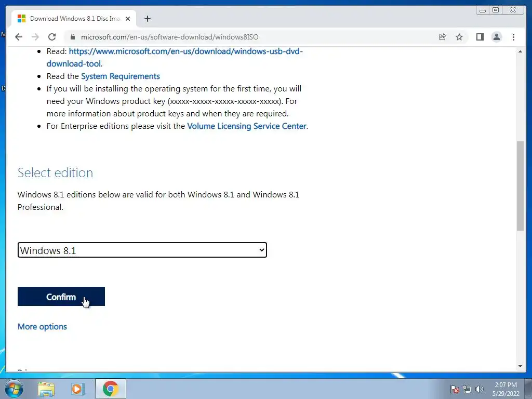Click the address bar URL
Image resolution: width=532 pixels, height=399 pixels.
(x=170, y=37)
